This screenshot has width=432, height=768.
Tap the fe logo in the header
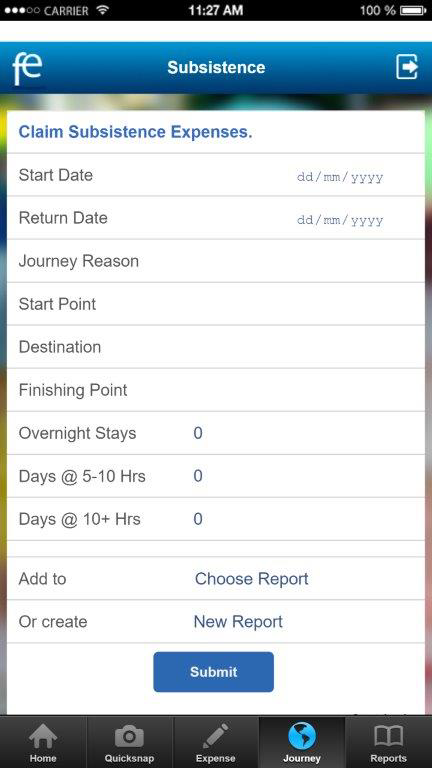pos(27,69)
